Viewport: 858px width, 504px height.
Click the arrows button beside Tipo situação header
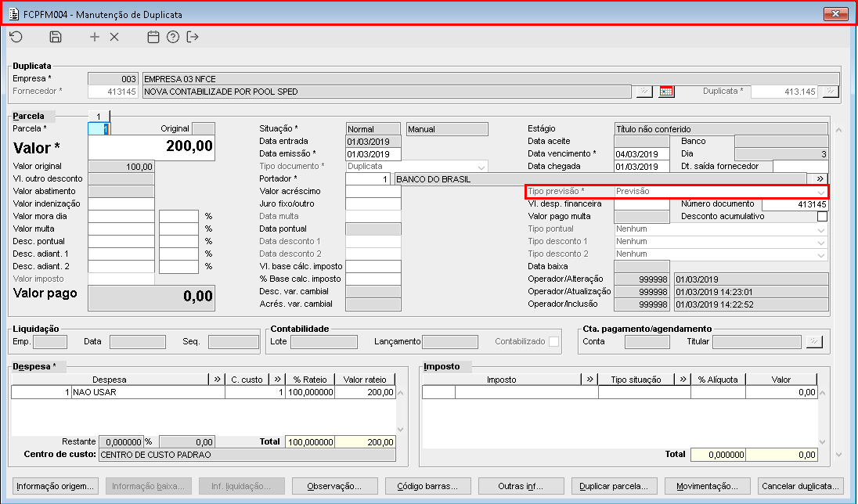click(x=683, y=380)
